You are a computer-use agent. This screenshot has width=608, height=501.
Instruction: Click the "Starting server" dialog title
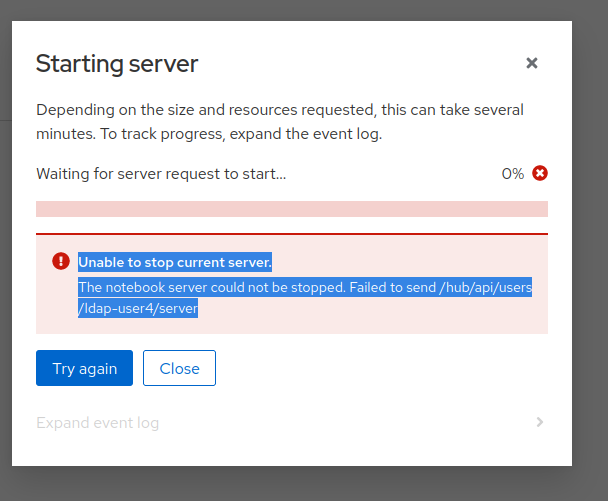(x=117, y=64)
